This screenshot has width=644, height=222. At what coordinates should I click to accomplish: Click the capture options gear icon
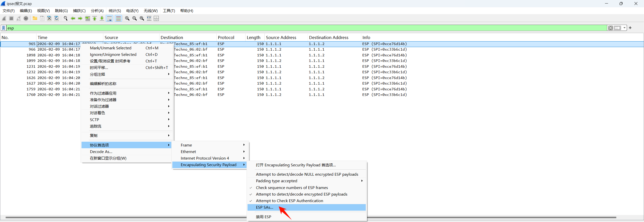[26, 18]
